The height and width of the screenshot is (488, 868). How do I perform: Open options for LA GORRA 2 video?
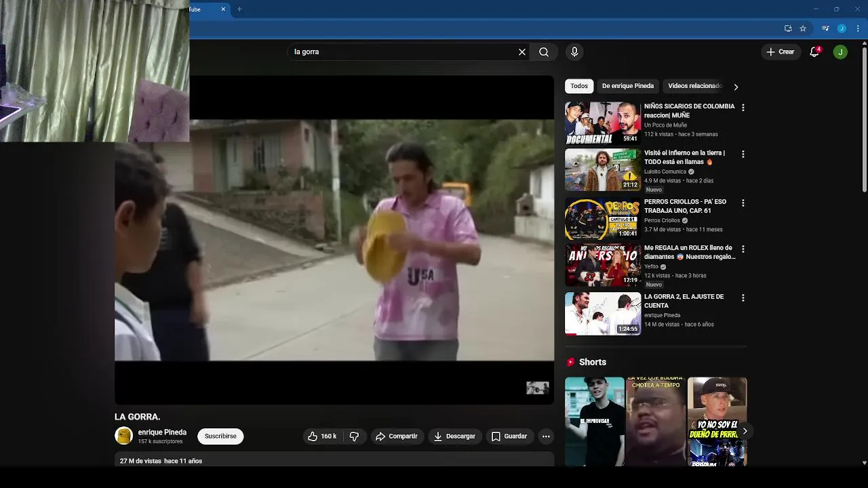pos(743,298)
